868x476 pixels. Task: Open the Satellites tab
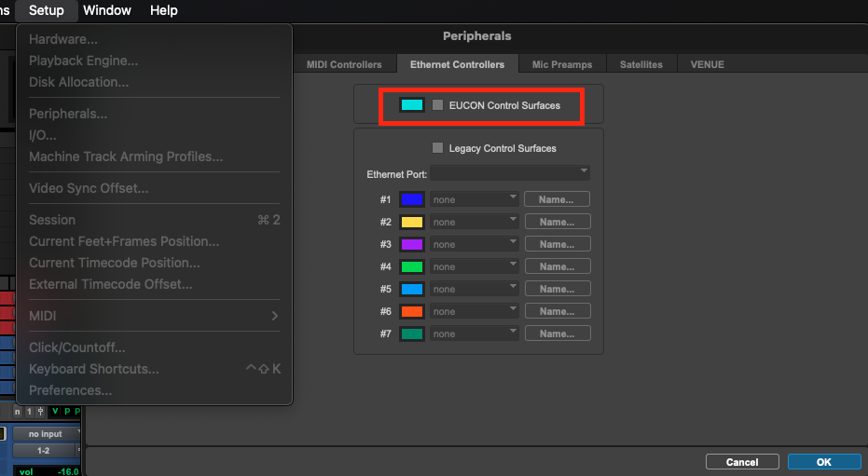641,64
